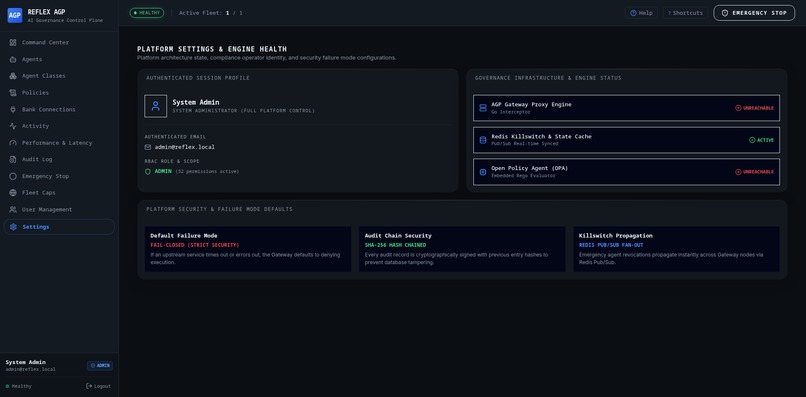Show keyboard Shortcuts

[x=685, y=13]
